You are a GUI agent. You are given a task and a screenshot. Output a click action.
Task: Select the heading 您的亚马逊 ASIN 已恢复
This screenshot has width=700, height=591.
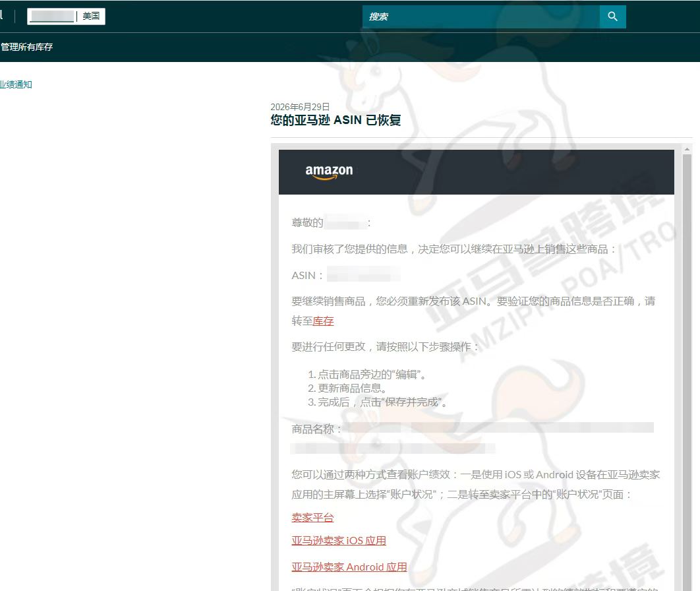point(335,120)
